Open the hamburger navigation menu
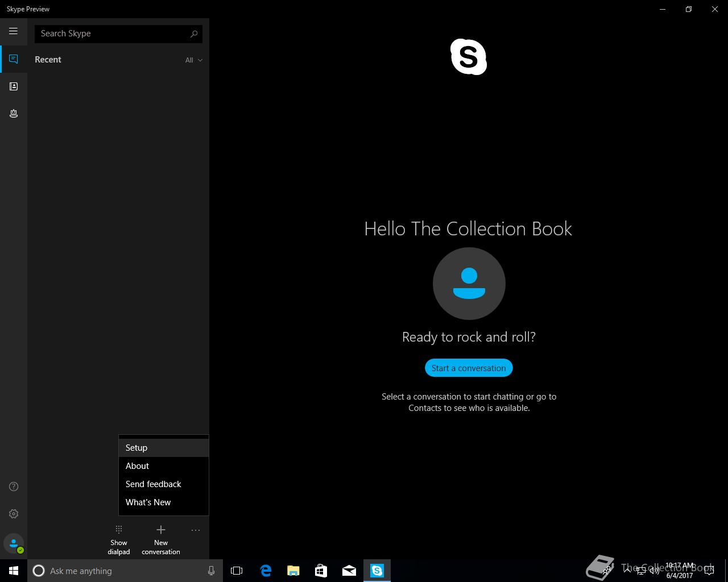Screen dimensions: 728x582 point(13,31)
